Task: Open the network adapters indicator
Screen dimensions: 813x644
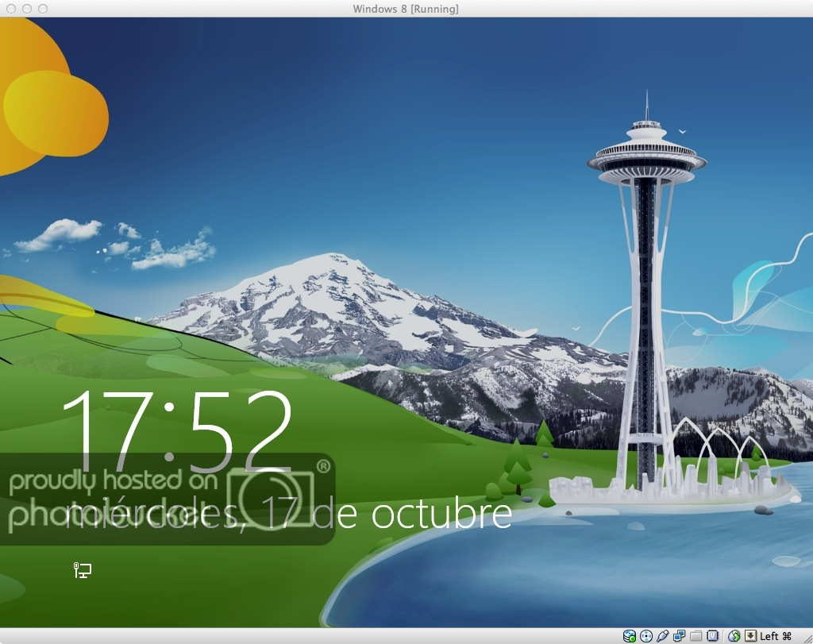Action: (x=679, y=636)
